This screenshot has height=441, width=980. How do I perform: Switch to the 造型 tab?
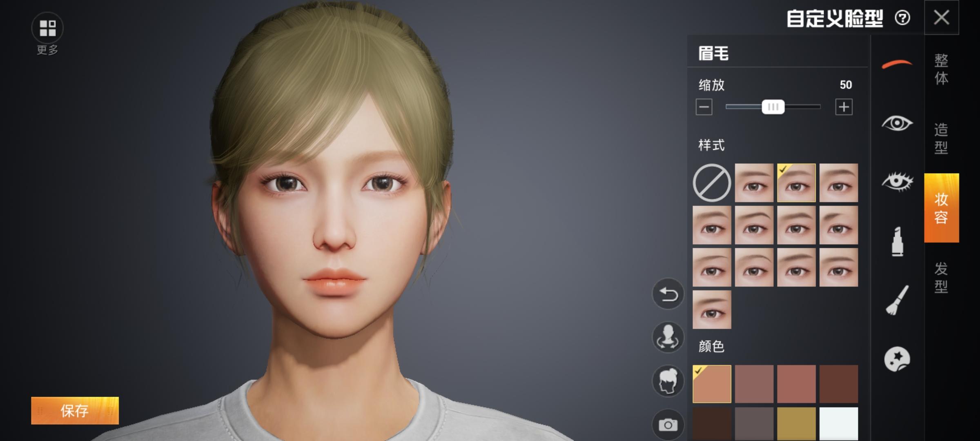[x=942, y=138]
